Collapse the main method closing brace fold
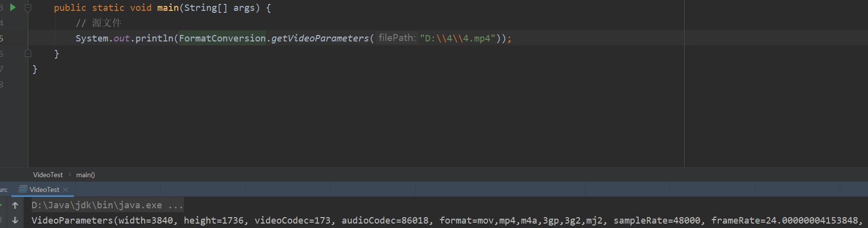Image resolution: width=868 pixels, height=228 pixels. coord(28,53)
